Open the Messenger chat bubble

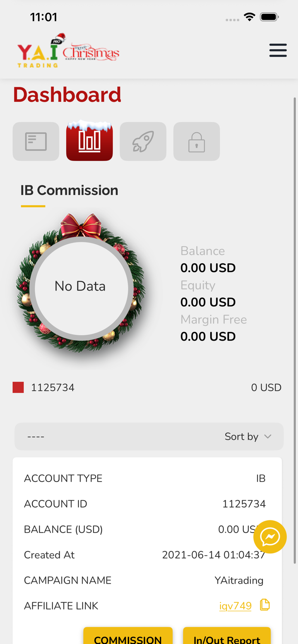pos(270,537)
